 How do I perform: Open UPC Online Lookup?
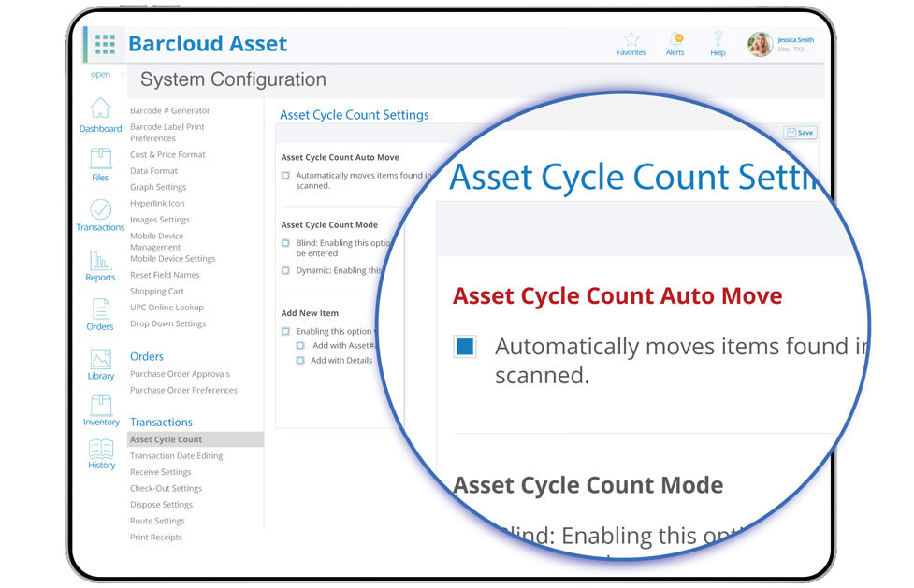click(x=167, y=308)
